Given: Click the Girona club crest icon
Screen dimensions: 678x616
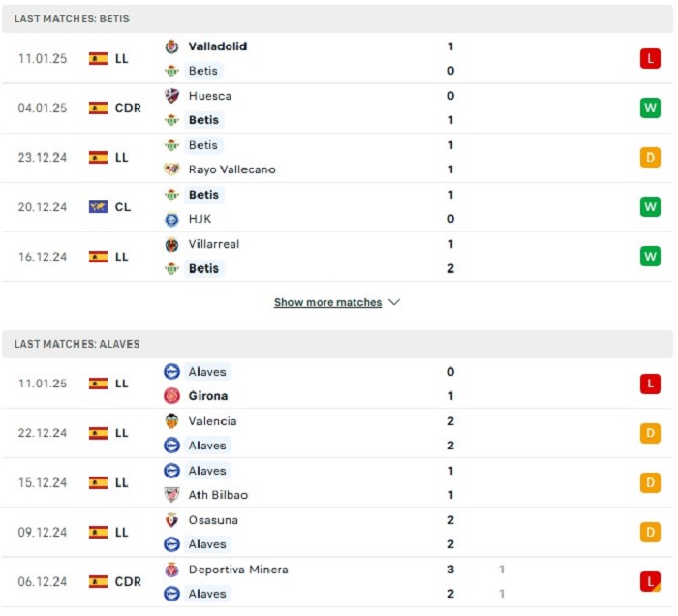Looking at the screenshot, I should [x=171, y=395].
